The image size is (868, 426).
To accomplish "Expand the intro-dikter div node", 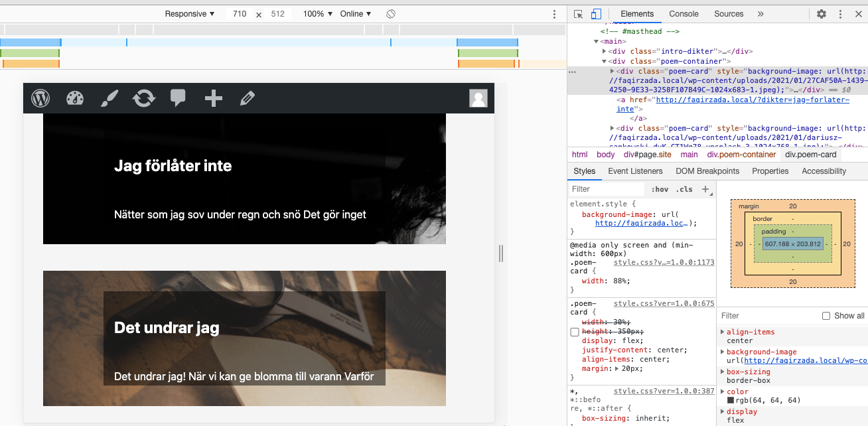I will [605, 51].
